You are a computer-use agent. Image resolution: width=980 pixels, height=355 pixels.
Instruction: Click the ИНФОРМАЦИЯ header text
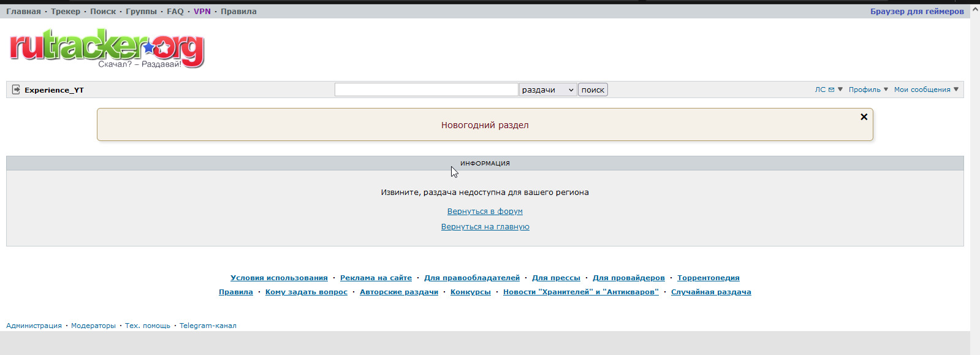click(485, 163)
